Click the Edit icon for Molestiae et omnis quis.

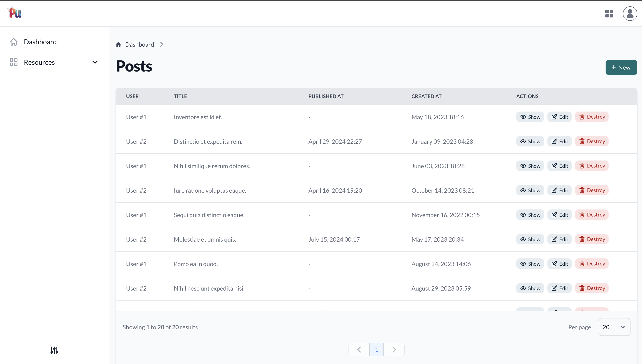coord(560,239)
